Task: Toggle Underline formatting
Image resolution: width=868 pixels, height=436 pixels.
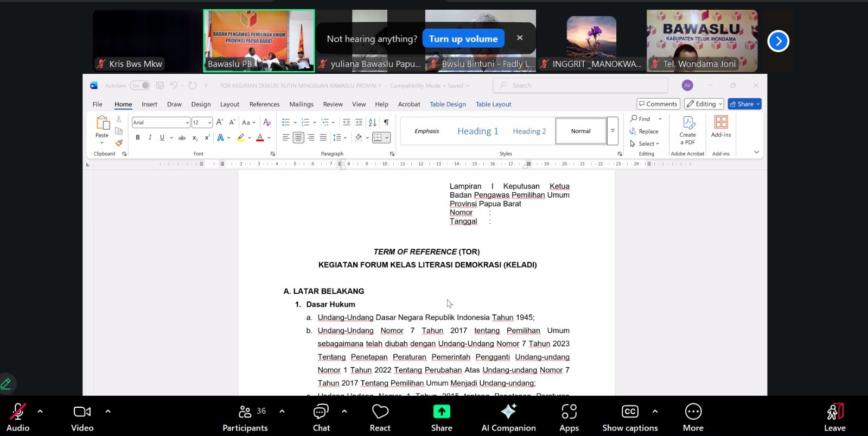Action: coord(162,138)
